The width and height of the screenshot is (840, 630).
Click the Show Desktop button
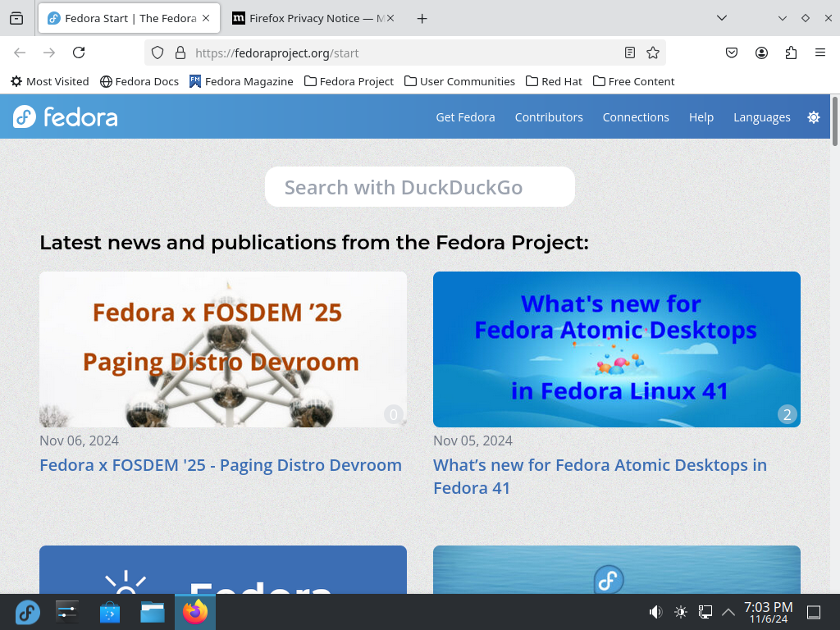click(x=814, y=612)
